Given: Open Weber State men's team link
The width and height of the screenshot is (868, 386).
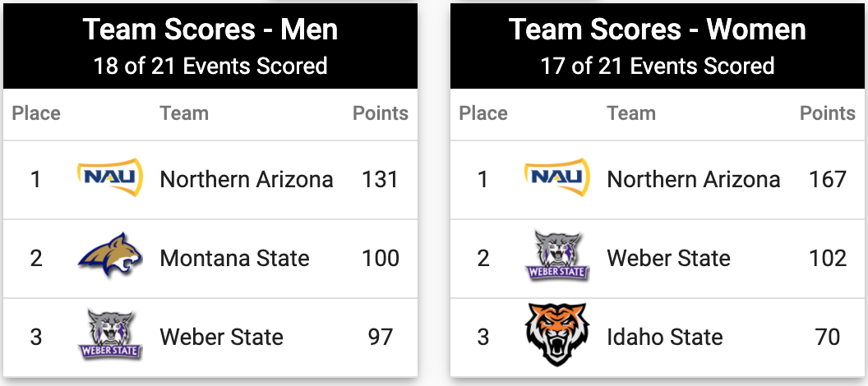Looking at the screenshot, I should click(x=221, y=337).
